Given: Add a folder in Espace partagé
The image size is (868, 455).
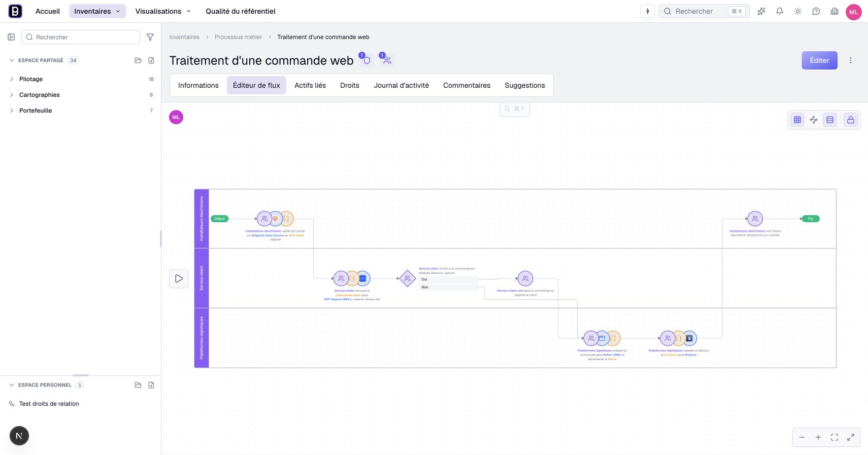Looking at the screenshot, I should point(138,60).
